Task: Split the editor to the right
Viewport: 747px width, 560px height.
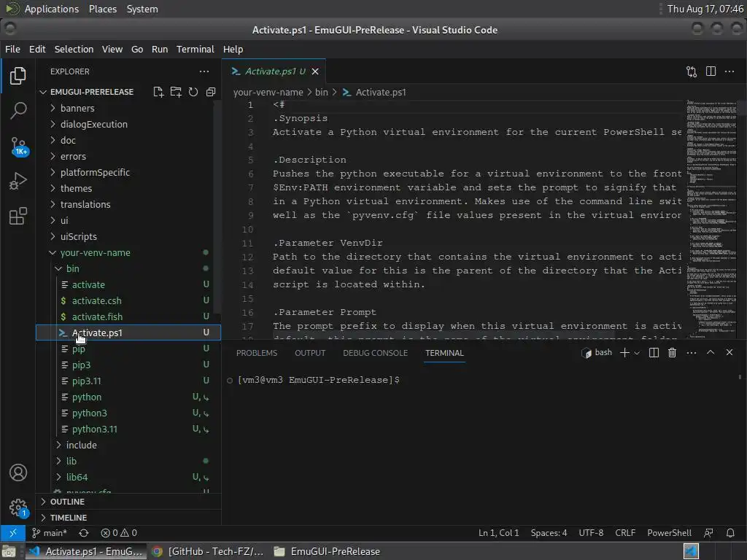Action: click(711, 71)
